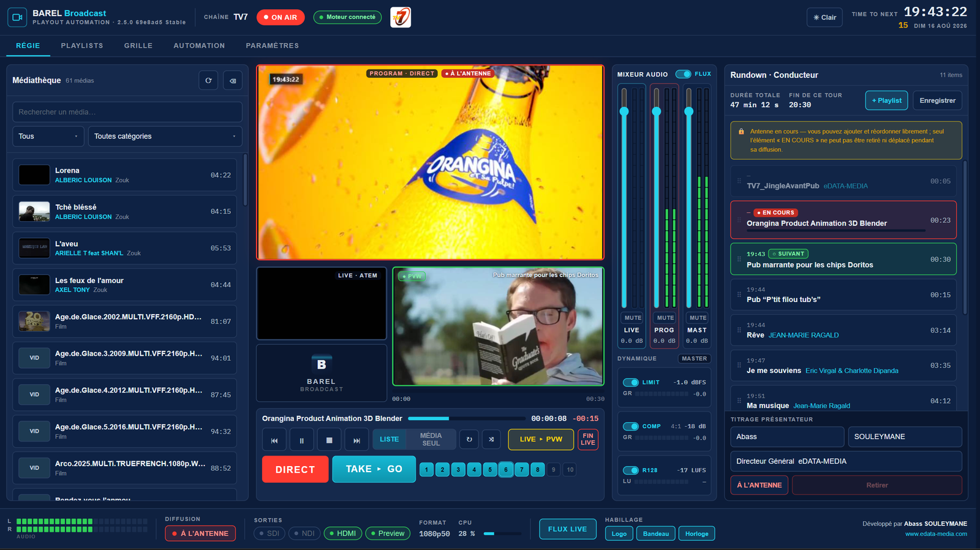Screen dimensions: 980x550
Task: Click hotkey button 3
Action: pyautogui.click(x=458, y=470)
